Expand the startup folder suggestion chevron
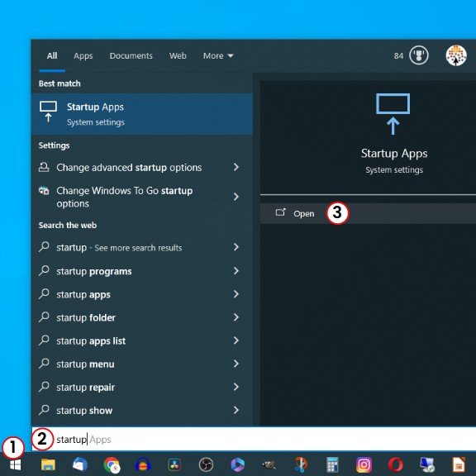 pos(236,317)
